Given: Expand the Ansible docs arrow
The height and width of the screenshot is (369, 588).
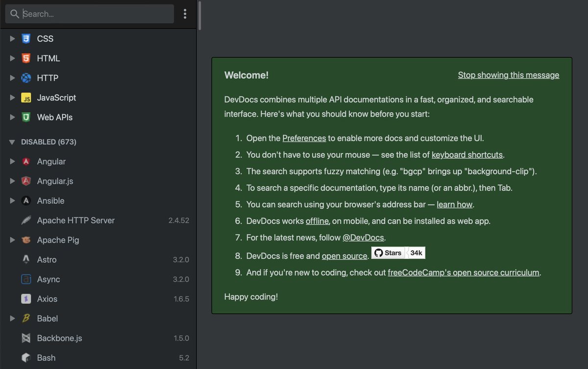Looking at the screenshot, I should click(13, 200).
